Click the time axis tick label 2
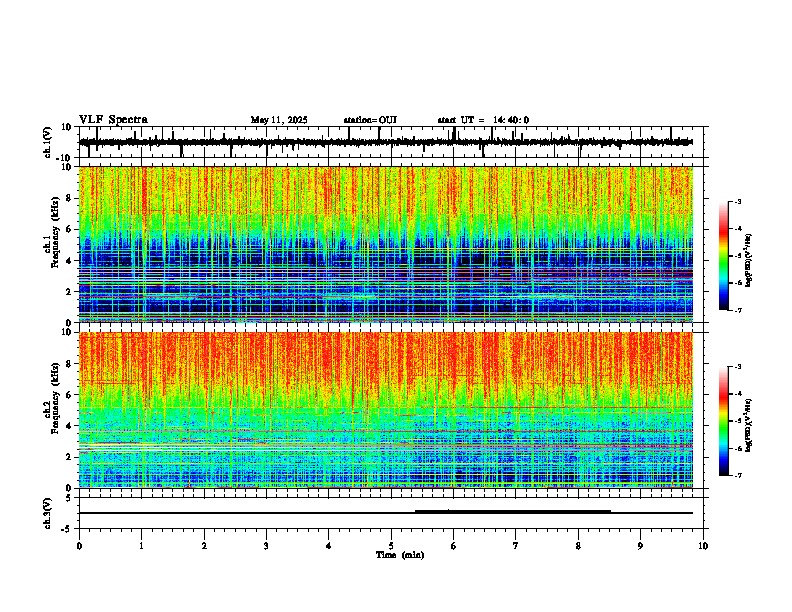Image resolution: width=792 pixels, height=612 pixels. pyautogui.click(x=204, y=546)
